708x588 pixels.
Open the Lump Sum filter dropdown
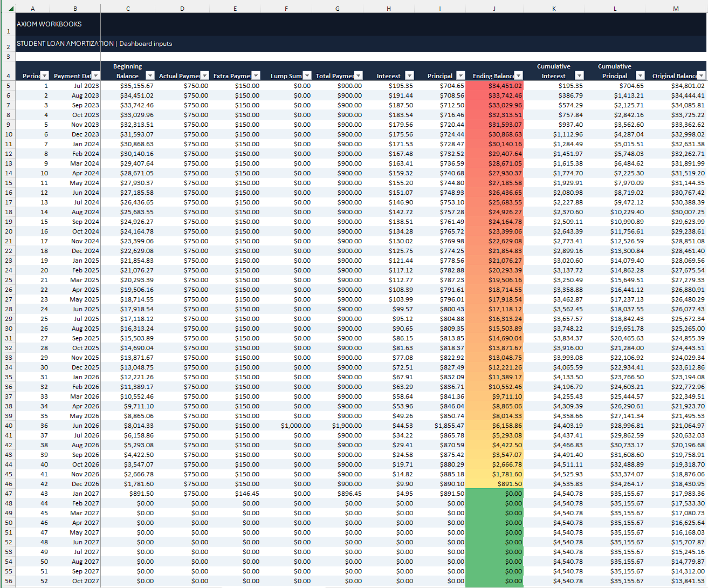click(x=307, y=76)
